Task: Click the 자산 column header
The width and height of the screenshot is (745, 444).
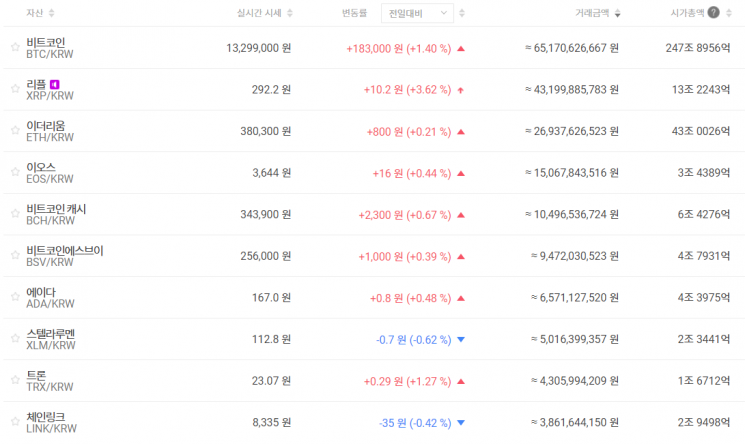Action: [x=35, y=13]
